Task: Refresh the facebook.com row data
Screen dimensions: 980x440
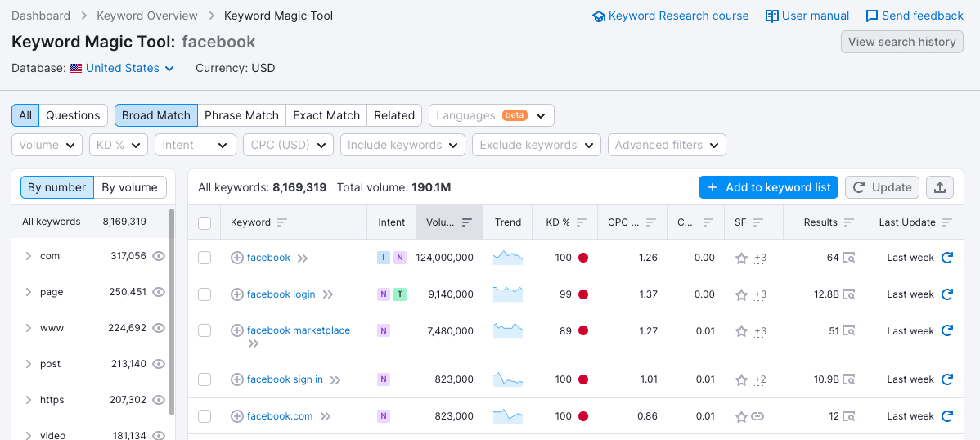Action: coord(947,416)
